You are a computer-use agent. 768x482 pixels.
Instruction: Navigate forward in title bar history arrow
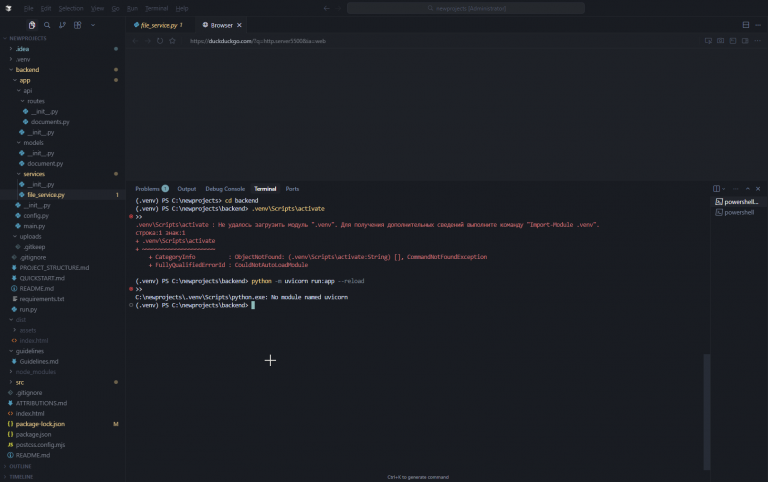pos(338,8)
